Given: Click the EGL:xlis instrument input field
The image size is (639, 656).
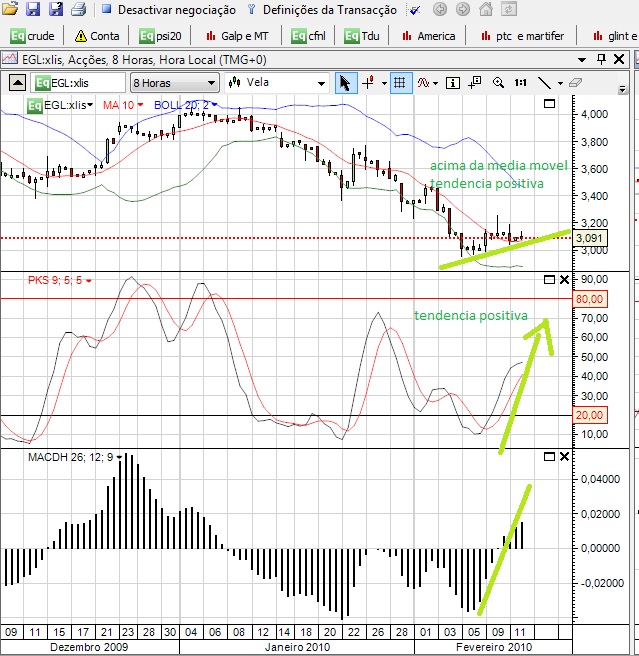Looking at the screenshot, I should click(78, 83).
